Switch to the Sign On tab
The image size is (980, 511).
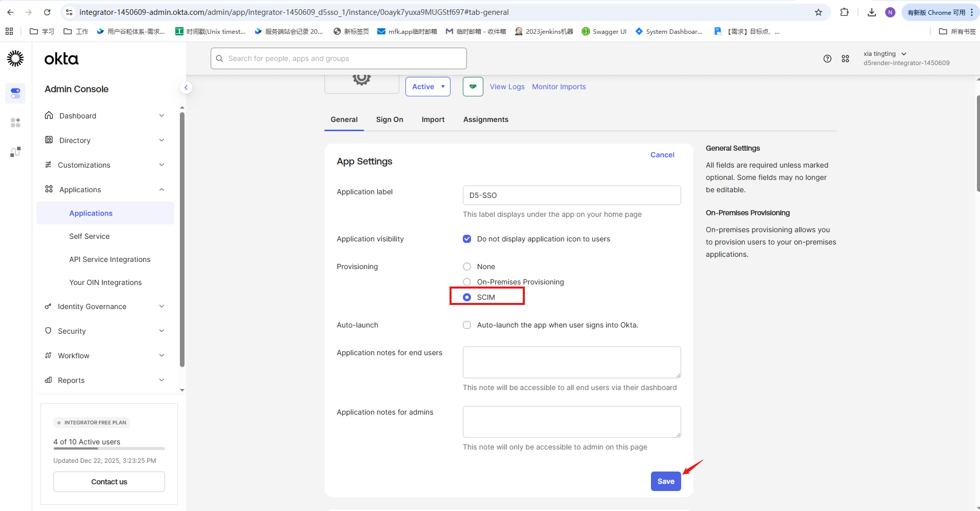389,119
